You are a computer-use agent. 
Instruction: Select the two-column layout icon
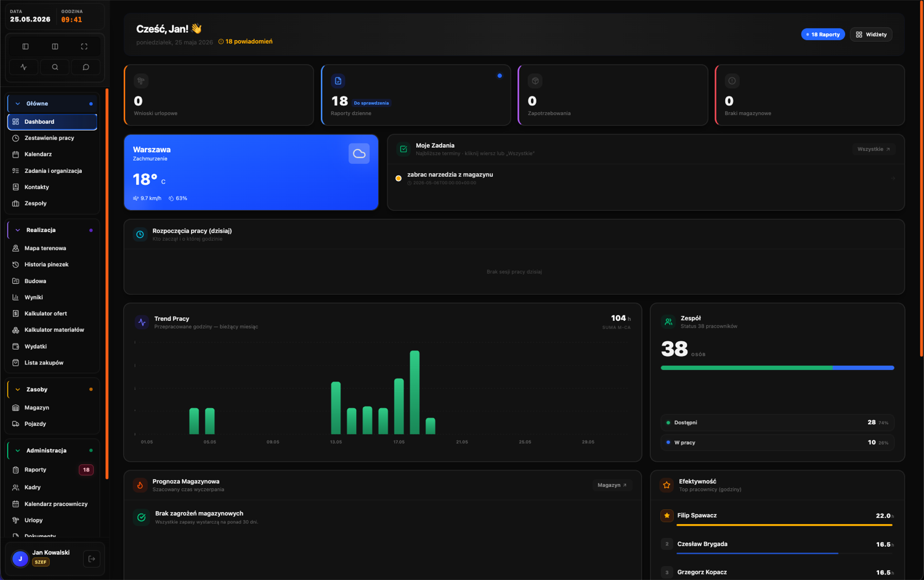[55, 47]
